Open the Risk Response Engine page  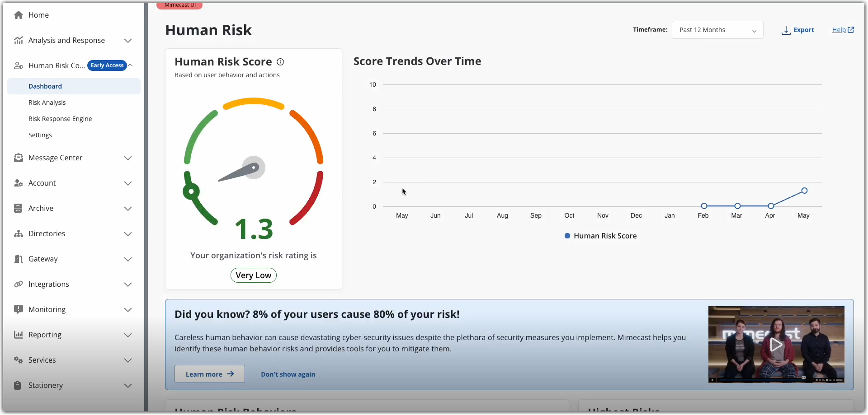point(60,118)
